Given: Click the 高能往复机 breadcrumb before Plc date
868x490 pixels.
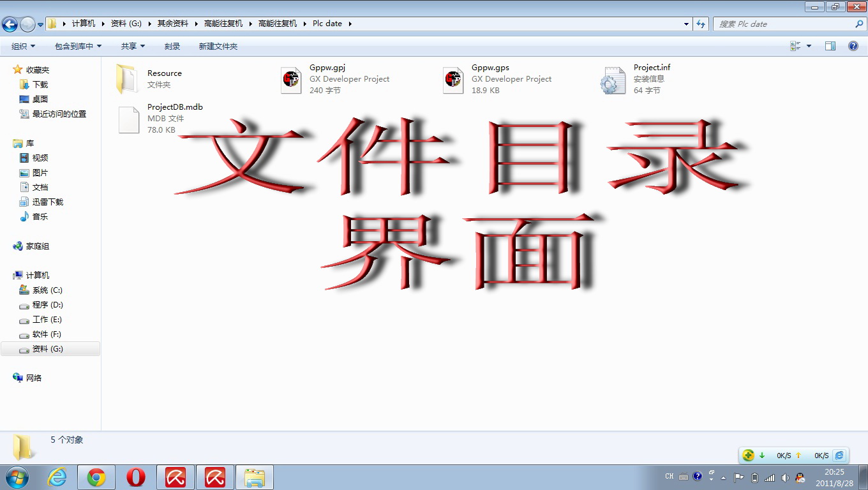Looking at the screenshot, I should pos(277,24).
